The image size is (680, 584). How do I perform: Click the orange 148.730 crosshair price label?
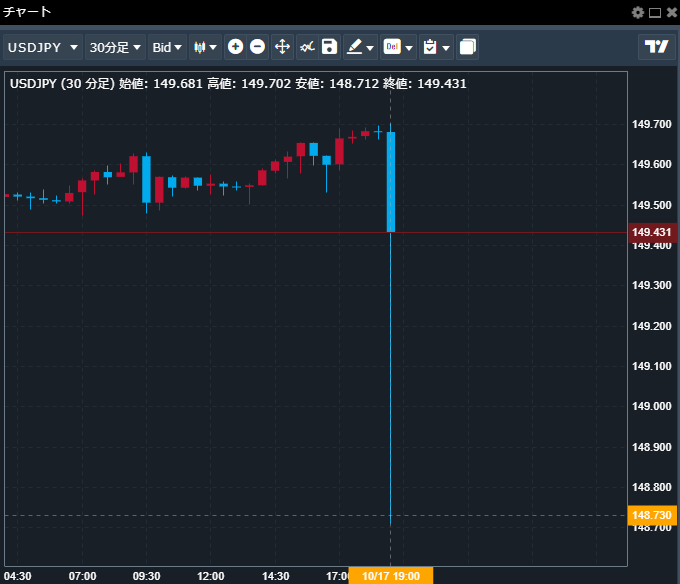coord(652,515)
